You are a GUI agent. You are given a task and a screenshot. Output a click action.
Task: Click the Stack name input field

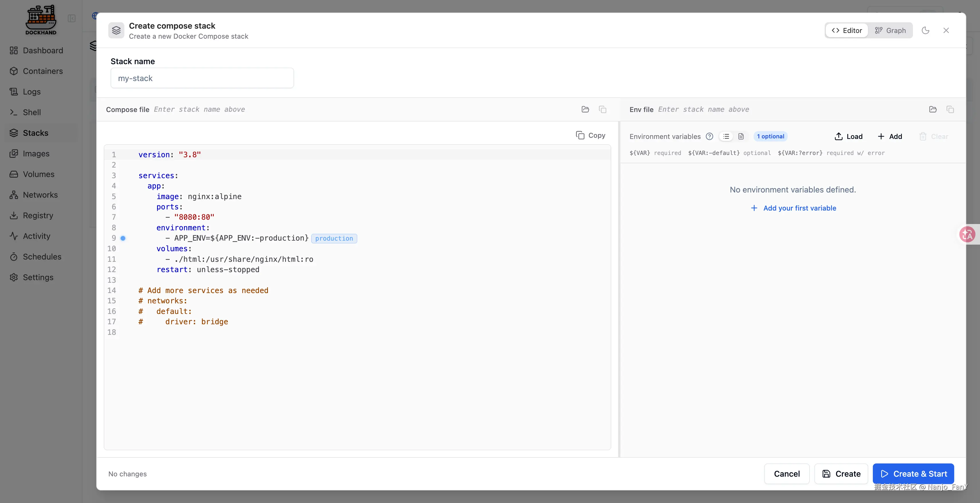click(x=202, y=78)
